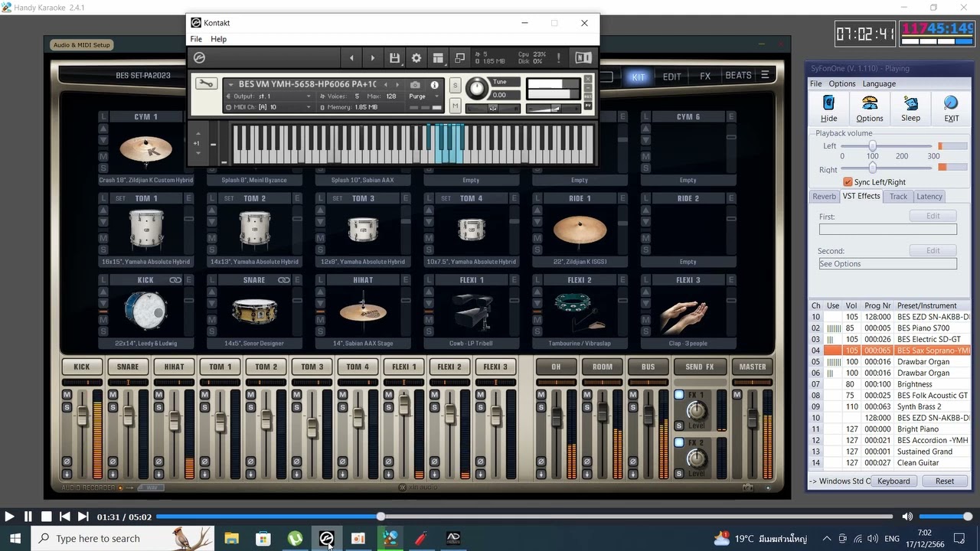Image resolution: width=980 pixels, height=551 pixels.
Task: Mute the KICK mixer channel
Action: pos(67,395)
